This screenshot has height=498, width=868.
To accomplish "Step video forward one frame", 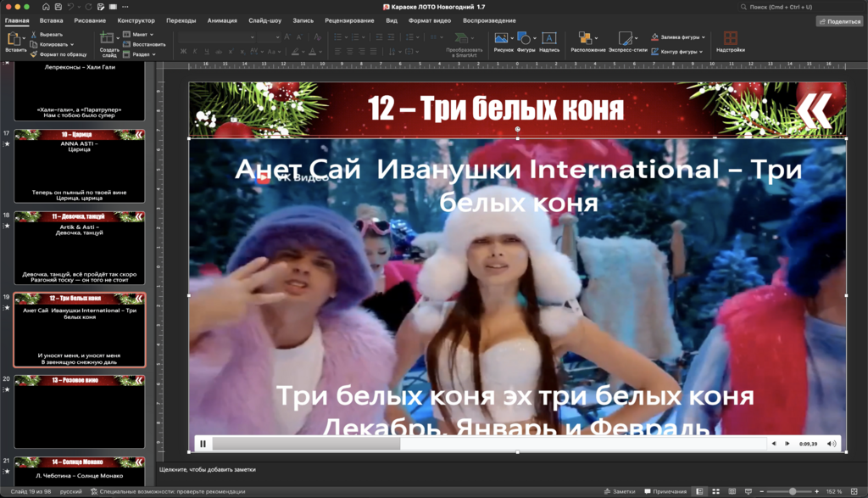I will (x=787, y=444).
